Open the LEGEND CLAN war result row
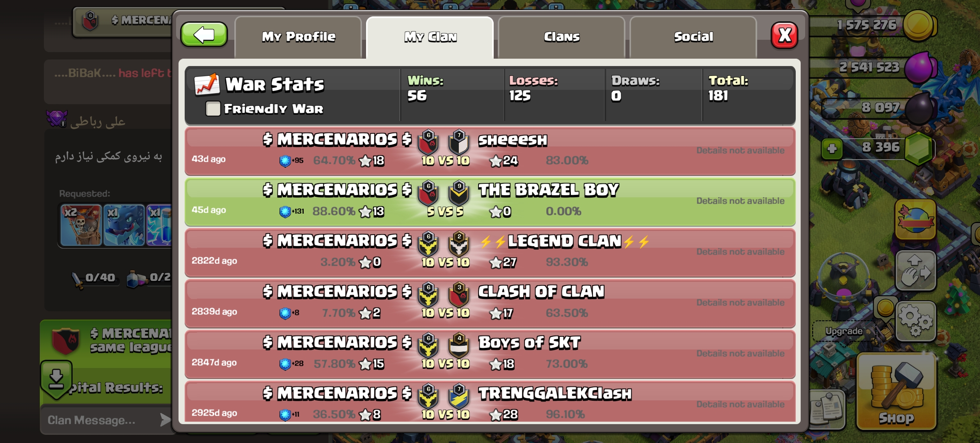The image size is (980, 443). [x=490, y=253]
